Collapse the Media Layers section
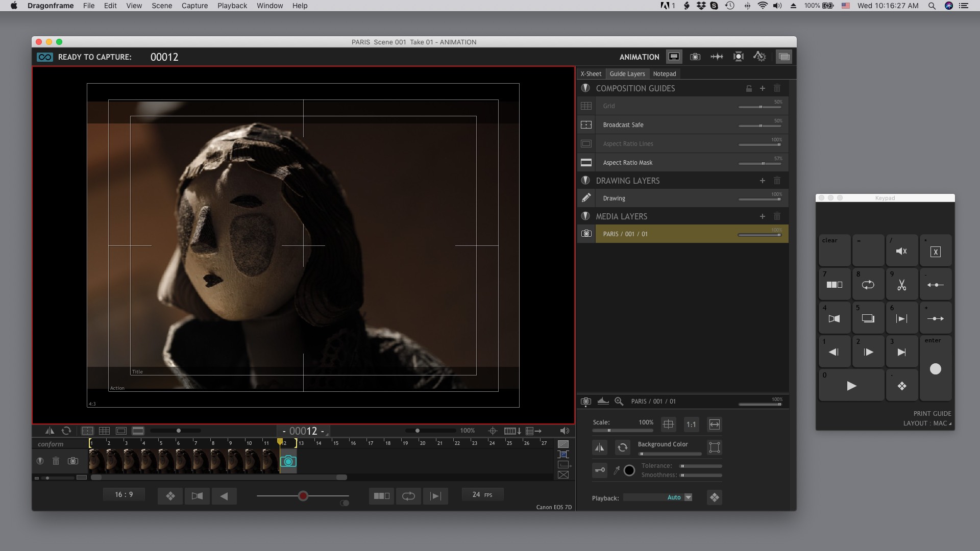This screenshot has width=980, height=551. (585, 216)
